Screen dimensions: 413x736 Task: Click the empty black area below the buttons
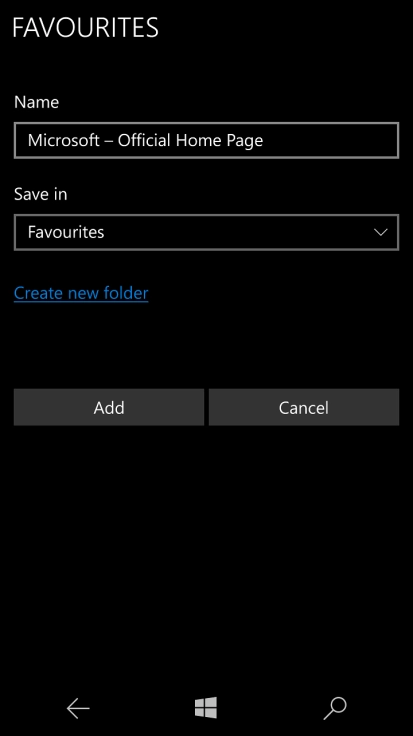pyautogui.click(x=206, y=554)
